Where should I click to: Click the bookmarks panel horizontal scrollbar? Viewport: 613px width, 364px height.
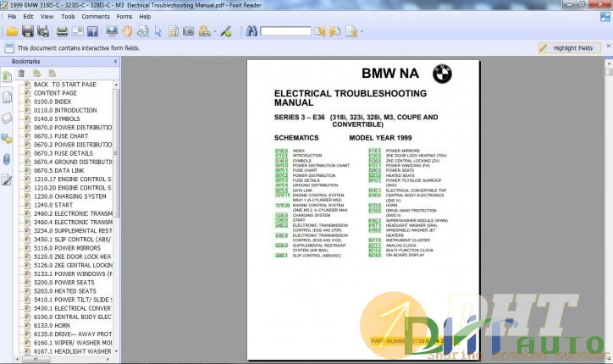click(x=36, y=359)
